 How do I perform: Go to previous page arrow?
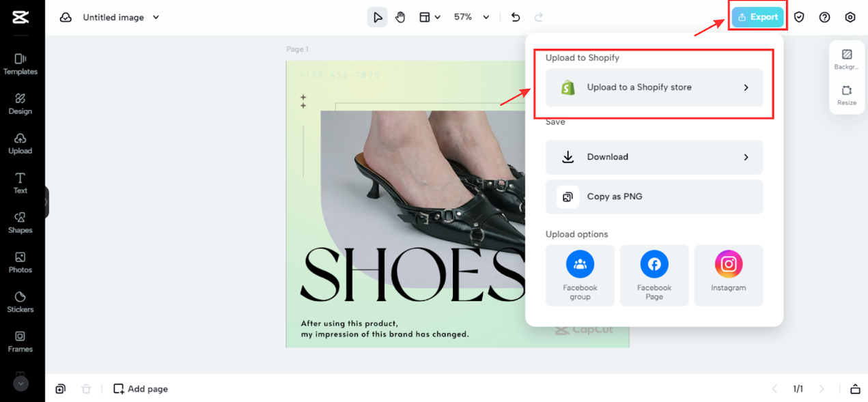pyautogui.click(x=774, y=389)
